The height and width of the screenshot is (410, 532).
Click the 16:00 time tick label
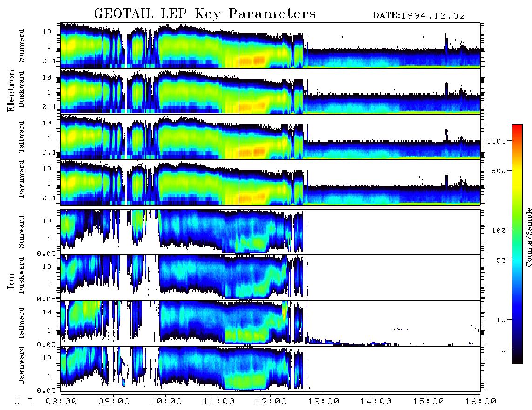click(x=480, y=402)
